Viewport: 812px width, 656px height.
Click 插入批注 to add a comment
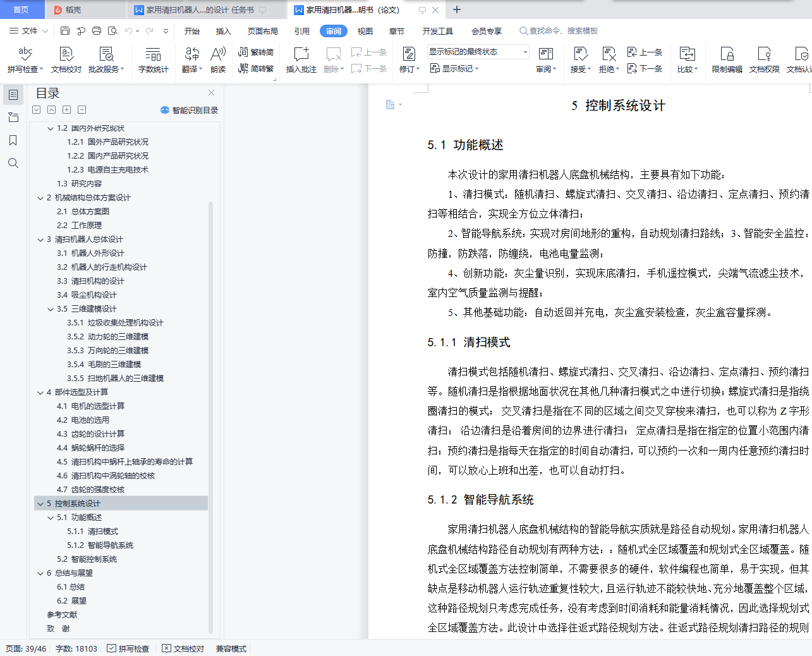[301, 60]
